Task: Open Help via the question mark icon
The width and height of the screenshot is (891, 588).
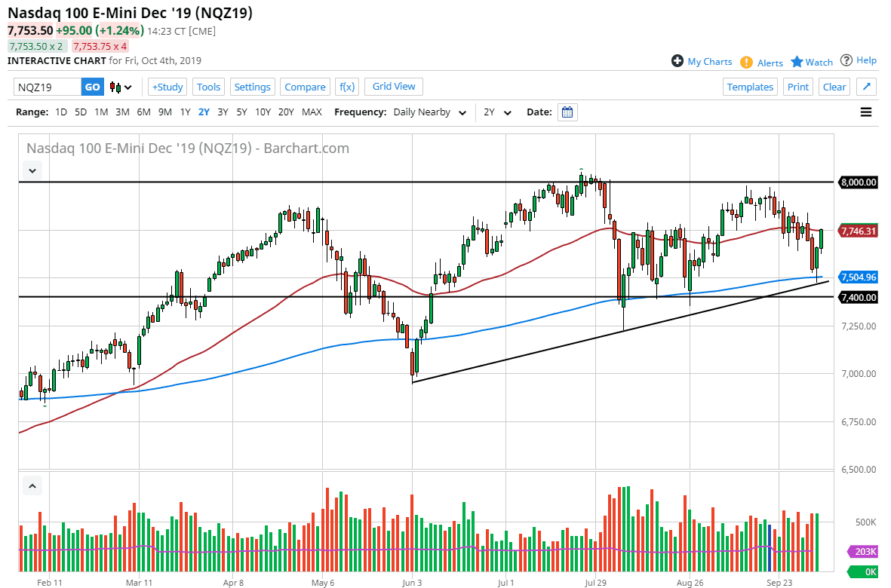Action: click(x=848, y=61)
